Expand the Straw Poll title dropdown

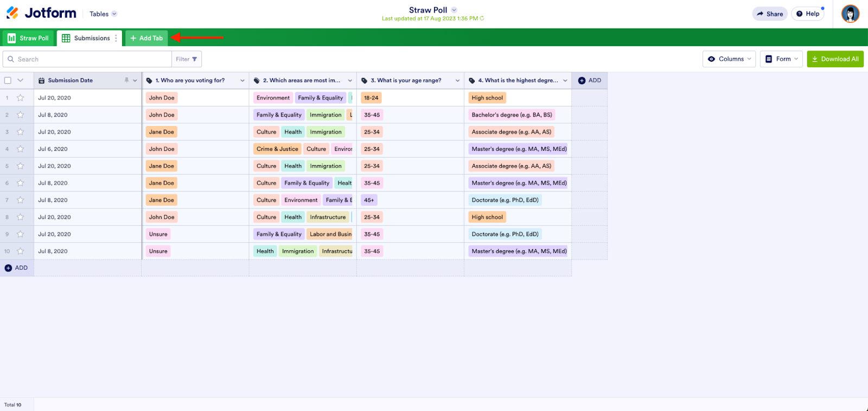(454, 10)
